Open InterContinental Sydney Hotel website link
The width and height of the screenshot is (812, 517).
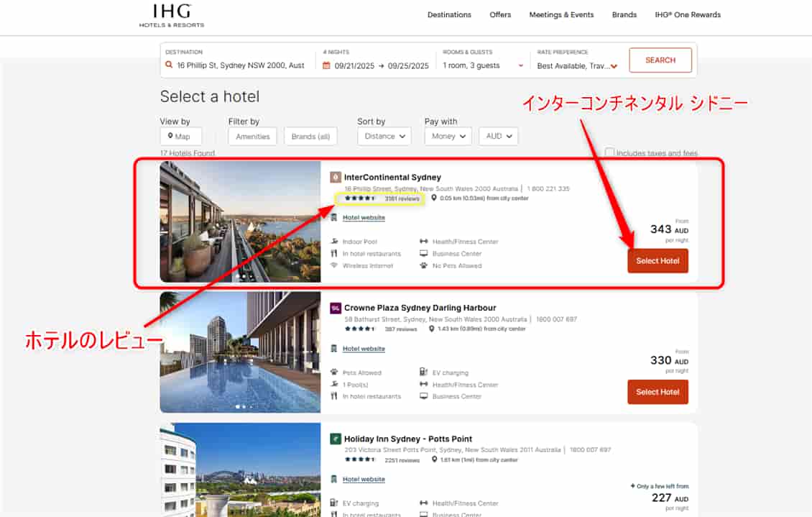click(364, 218)
